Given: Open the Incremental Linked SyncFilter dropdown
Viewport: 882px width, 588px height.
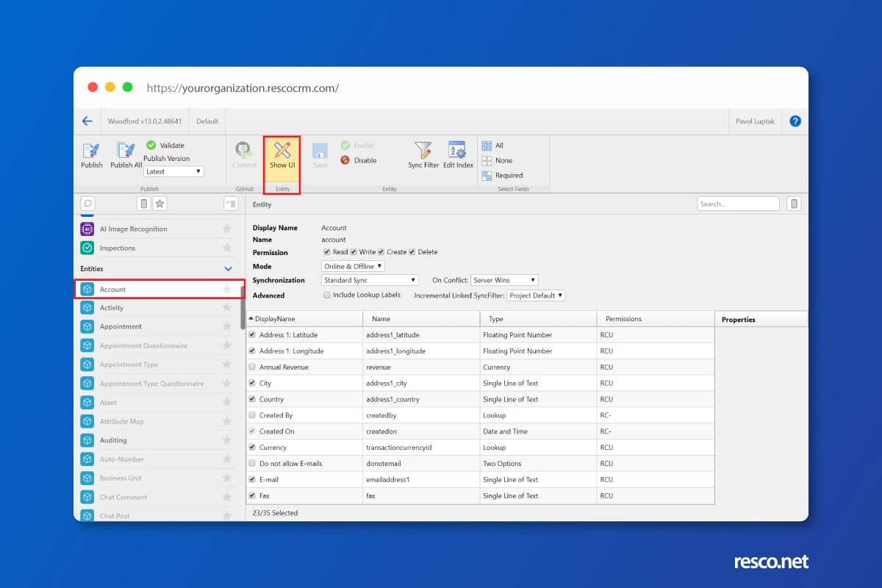Looking at the screenshot, I should (x=536, y=295).
